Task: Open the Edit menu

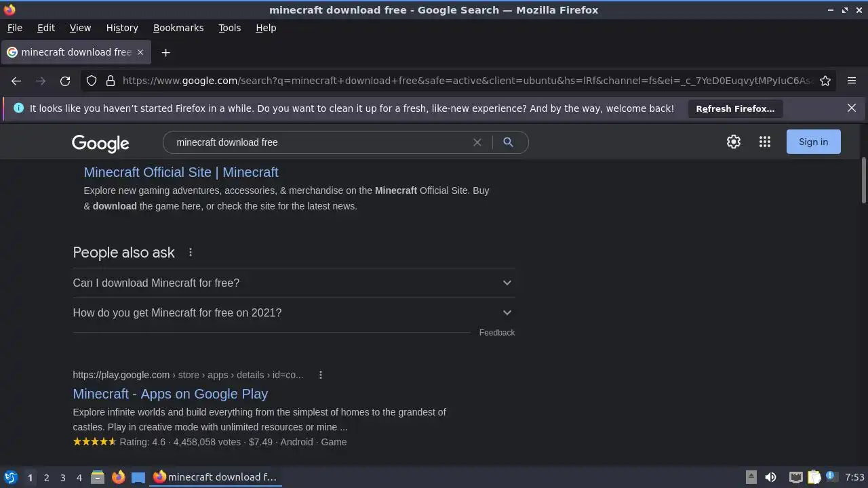Action: (46, 28)
